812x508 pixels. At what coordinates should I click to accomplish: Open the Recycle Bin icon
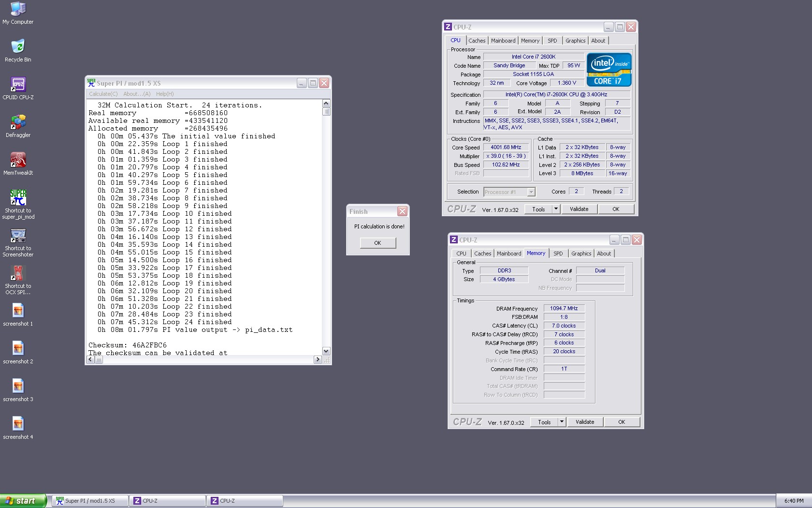(x=18, y=51)
